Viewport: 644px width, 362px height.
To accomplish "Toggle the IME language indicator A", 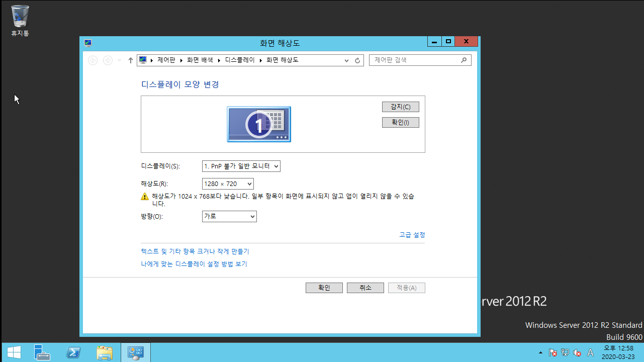I will [590, 353].
